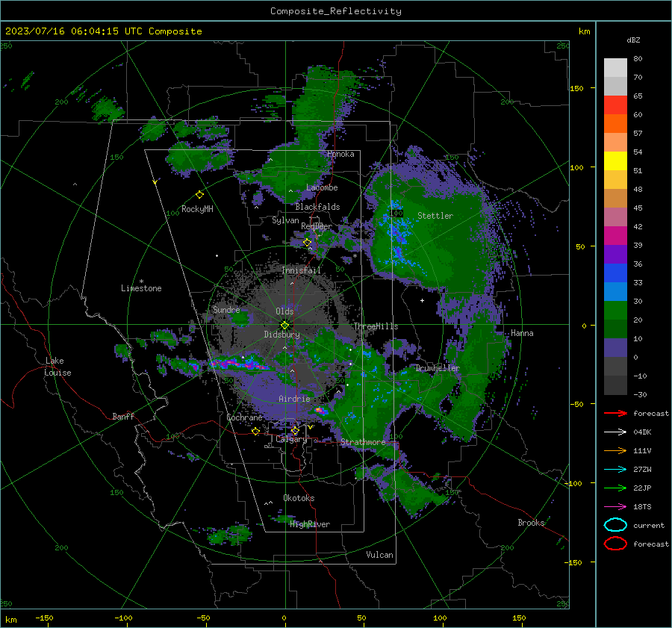Image resolution: width=672 pixels, height=628 pixels.
Task: Click the yellow diamond marker above Calgary
Action: tap(295, 430)
